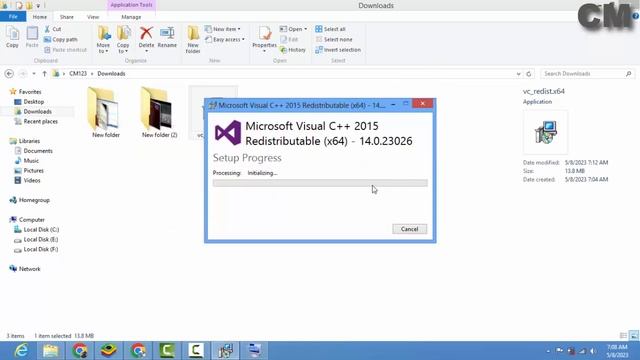Click the taskbar clock
This screenshot has height=360, width=640.
pyautogui.click(x=617, y=351)
